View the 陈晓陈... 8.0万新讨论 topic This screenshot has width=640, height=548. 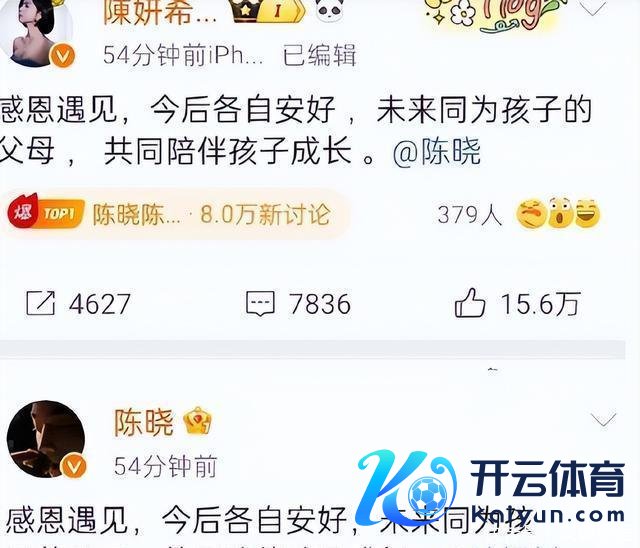click(211, 214)
